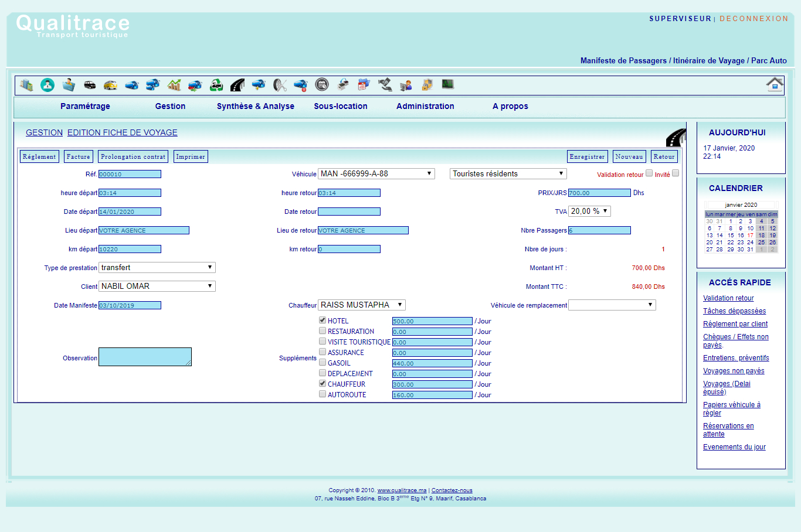Tick the Validation retour checkbox
Screen dimensions: 801x532
tap(649, 173)
